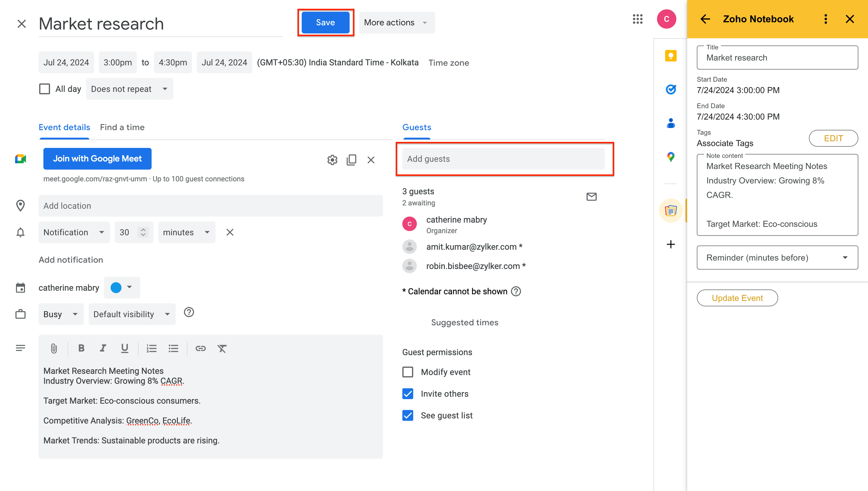Switch to the Find a time tab
Image resolution: width=868 pixels, height=491 pixels.
coord(122,127)
